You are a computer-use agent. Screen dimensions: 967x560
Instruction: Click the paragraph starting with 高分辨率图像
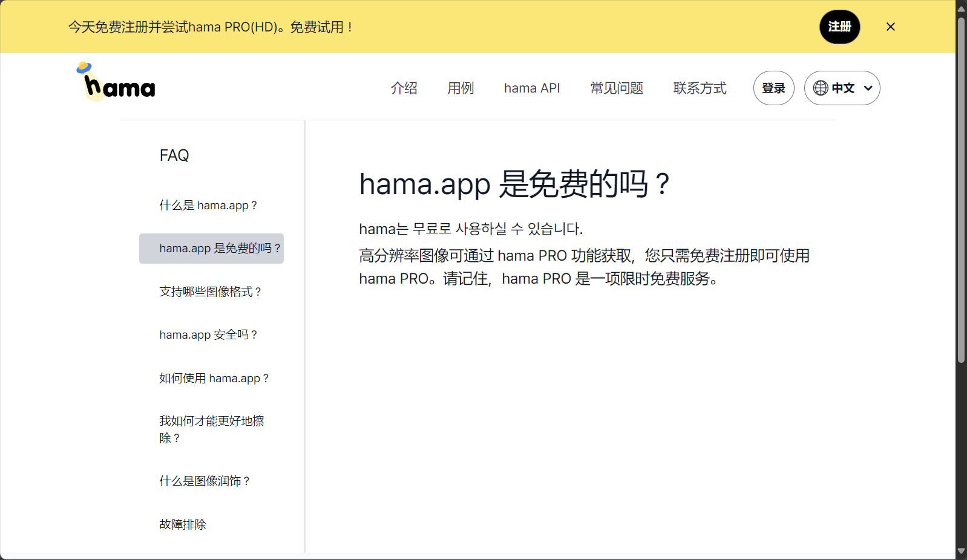coord(584,267)
